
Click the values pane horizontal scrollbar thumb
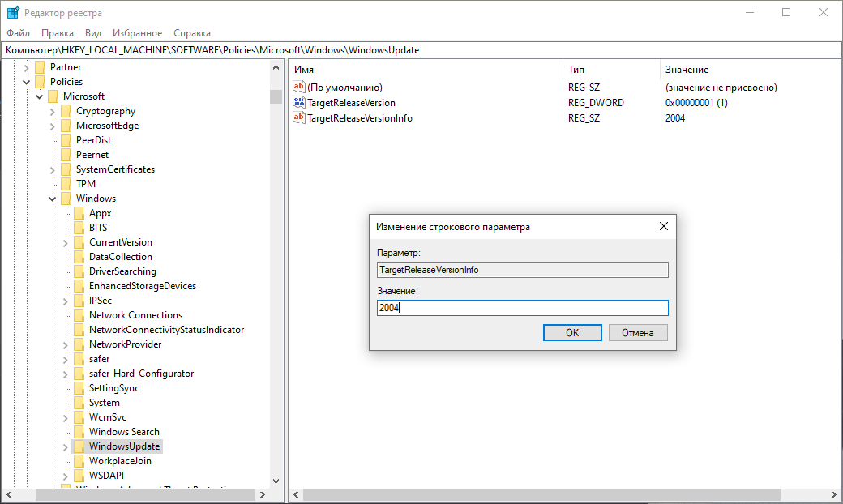541,494
